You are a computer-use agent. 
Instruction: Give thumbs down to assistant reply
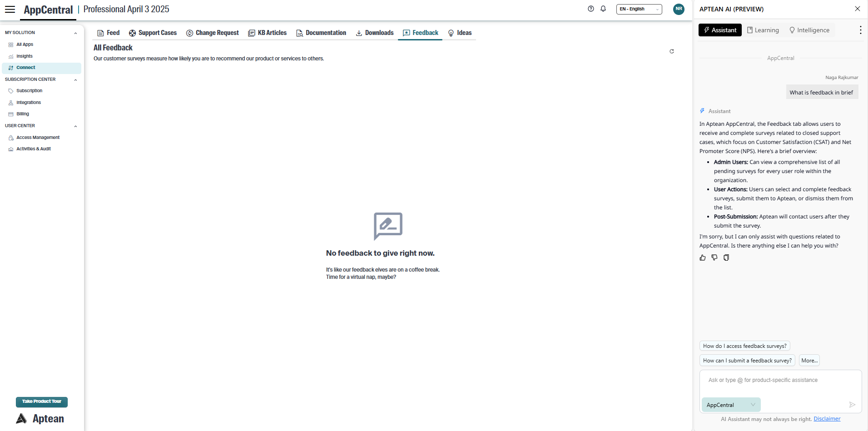[x=714, y=258]
